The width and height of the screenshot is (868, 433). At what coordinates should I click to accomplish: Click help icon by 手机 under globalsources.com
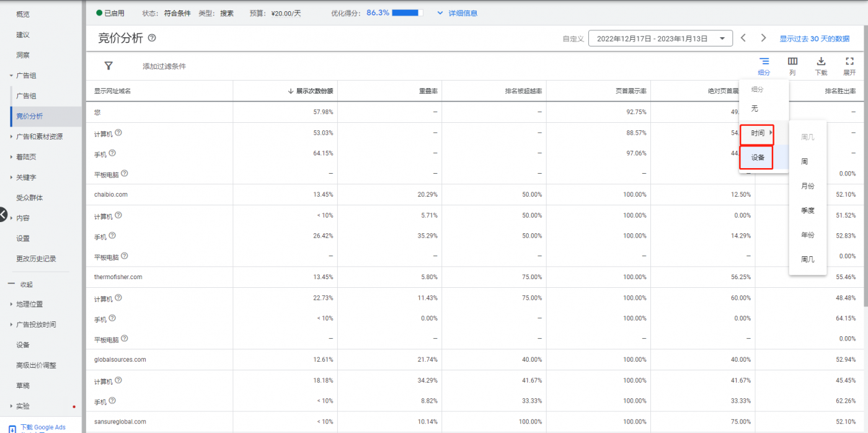coord(112,401)
